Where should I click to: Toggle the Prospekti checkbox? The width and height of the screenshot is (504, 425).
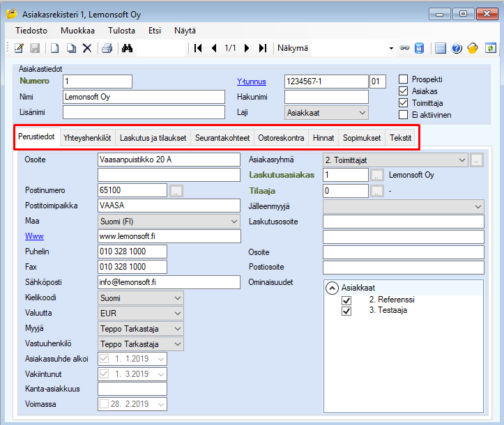[403, 79]
